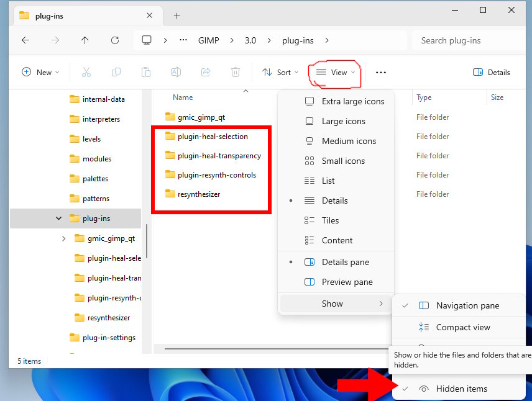
Task: Toggle Navigation pane visibility
Action: pos(467,305)
